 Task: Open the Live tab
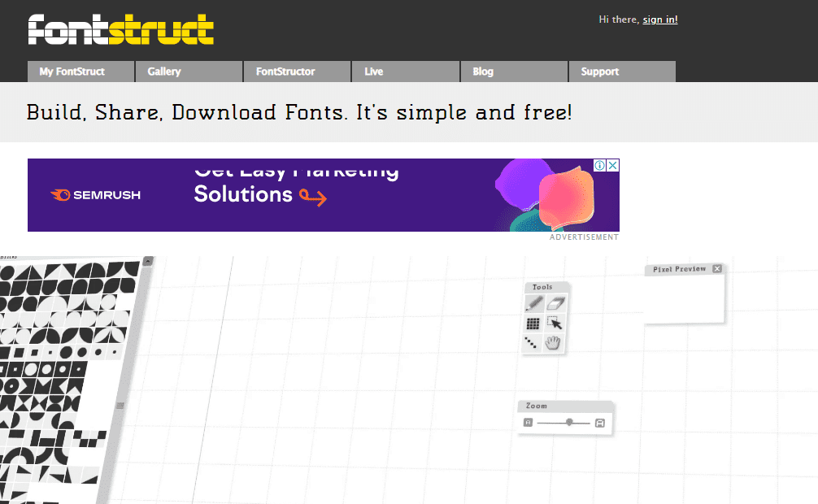(x=406, y=72)
